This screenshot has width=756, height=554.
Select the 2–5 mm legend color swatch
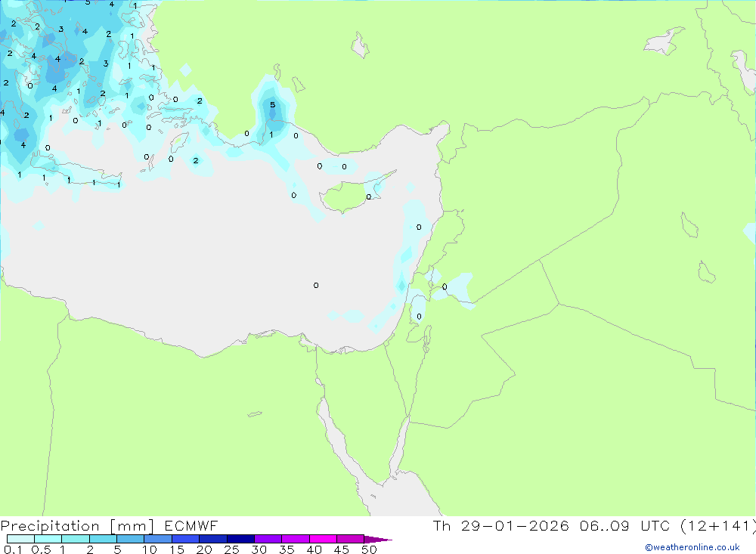click(x=103, y=539)
